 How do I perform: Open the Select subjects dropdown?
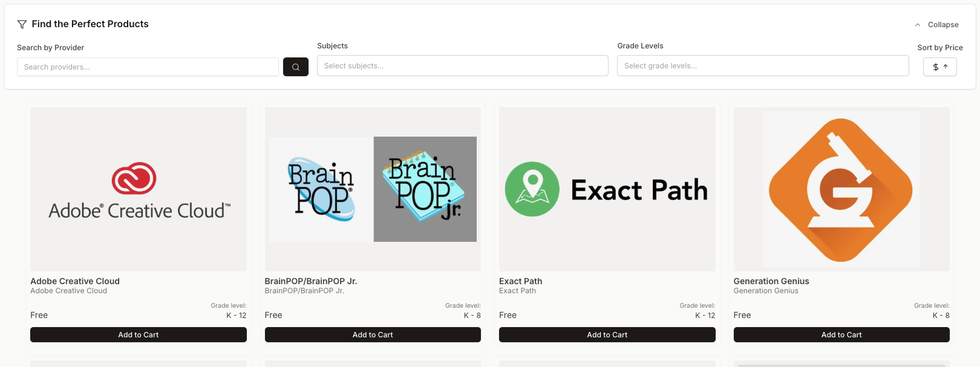click(462, 66)
